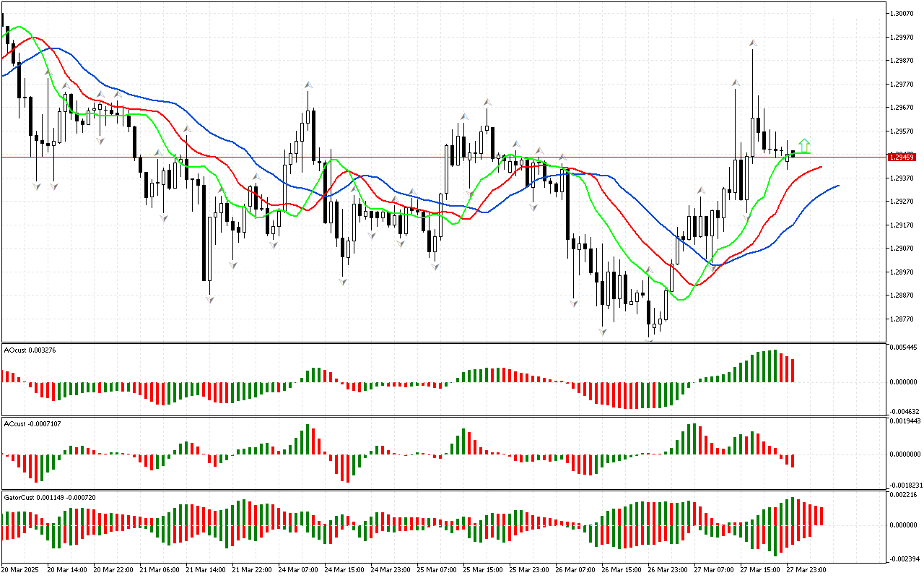
Task: Click the 1.28970 price scale value
Action: pos(902,272)
